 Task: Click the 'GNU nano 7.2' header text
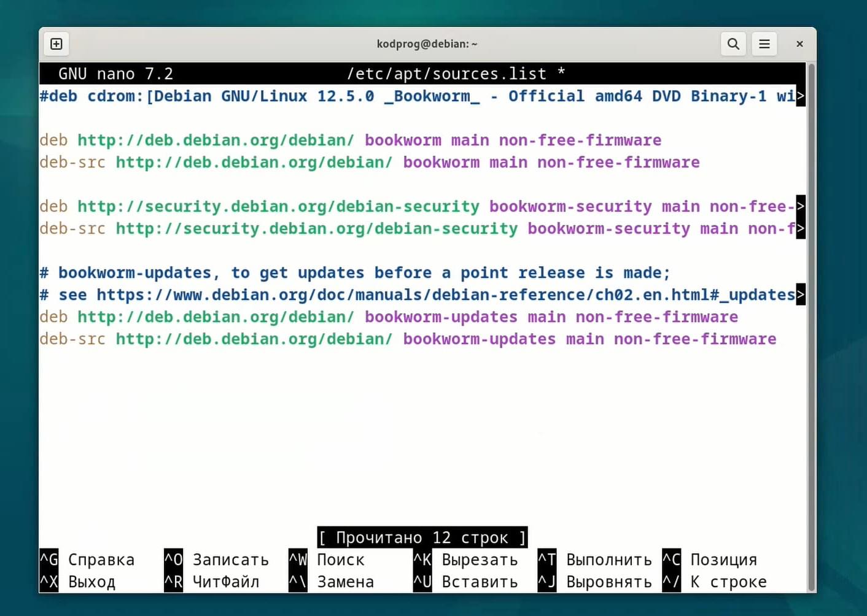[x=116, y=74]
